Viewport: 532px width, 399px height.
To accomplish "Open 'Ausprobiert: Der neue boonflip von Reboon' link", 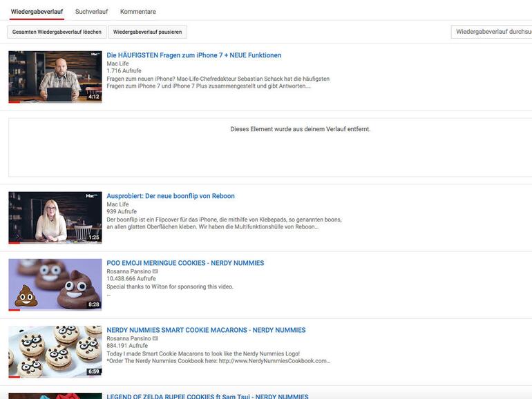I will 171,196.
